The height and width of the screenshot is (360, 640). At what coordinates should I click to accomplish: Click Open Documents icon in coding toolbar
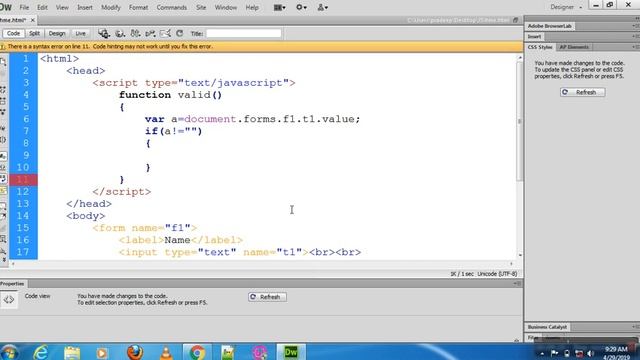pos(3,62)
